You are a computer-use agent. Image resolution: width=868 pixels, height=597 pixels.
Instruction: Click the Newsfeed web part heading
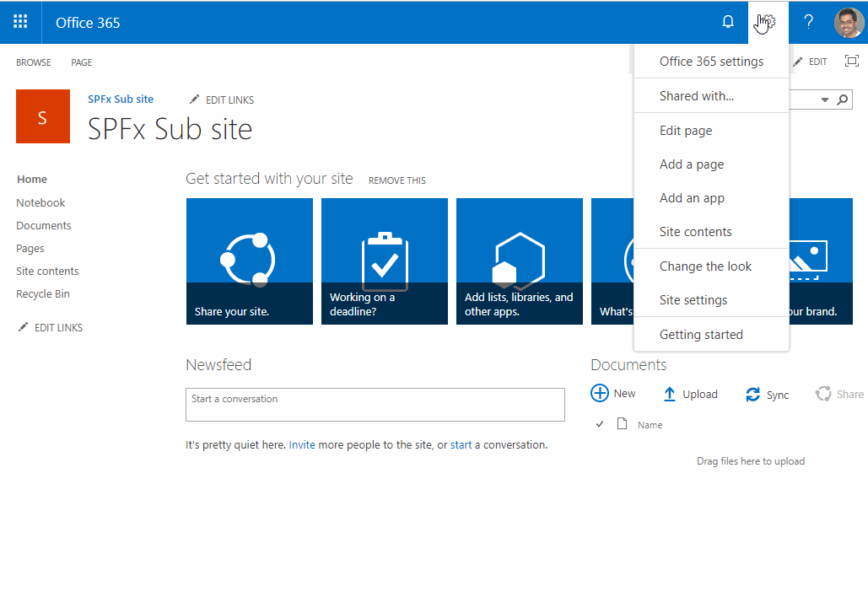coord(218,364)
